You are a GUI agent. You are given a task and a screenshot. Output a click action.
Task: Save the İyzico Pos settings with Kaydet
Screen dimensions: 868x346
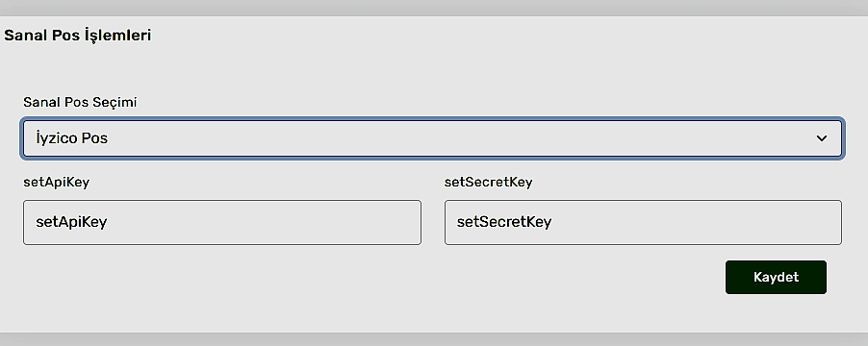[x=776, y=277]
